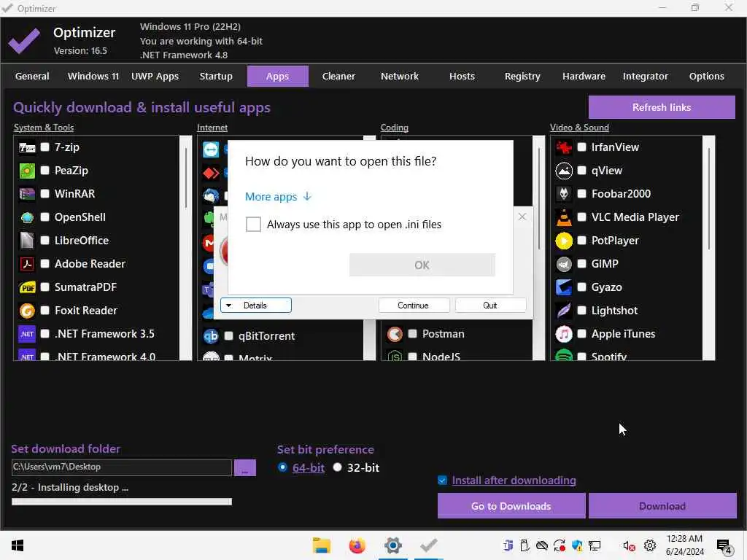747x560 pixels.
Task: Close the error dialog with the X
Action: point(522,217)
